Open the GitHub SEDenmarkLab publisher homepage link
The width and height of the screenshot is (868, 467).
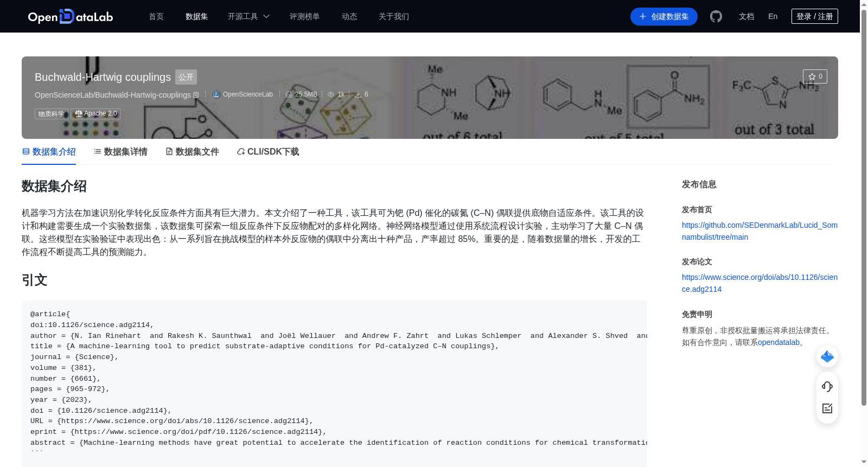click(759, 231)
